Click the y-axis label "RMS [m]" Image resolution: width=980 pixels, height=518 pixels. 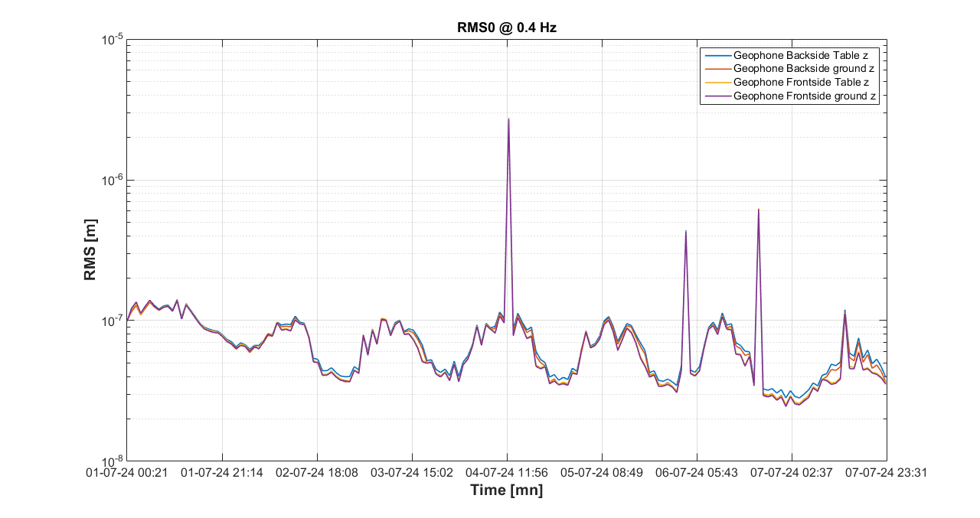click(x=91, y=250)
